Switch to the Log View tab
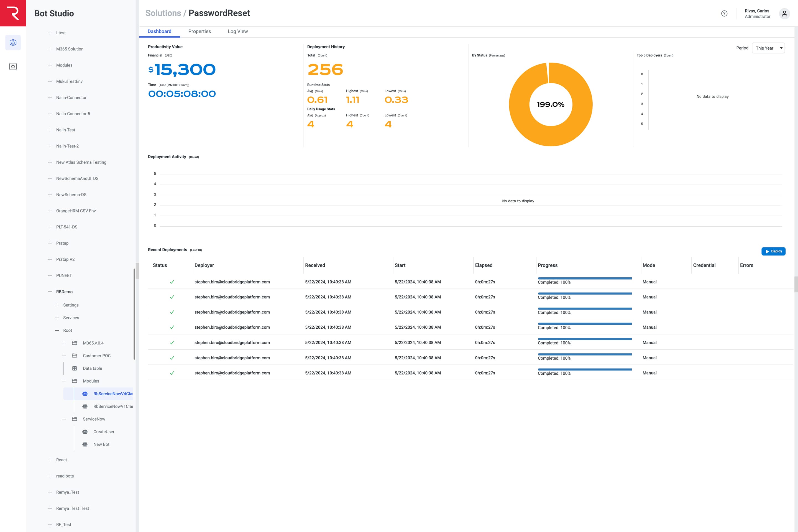The width and height of the screenshot is (798, 532). tap(237, 31)
